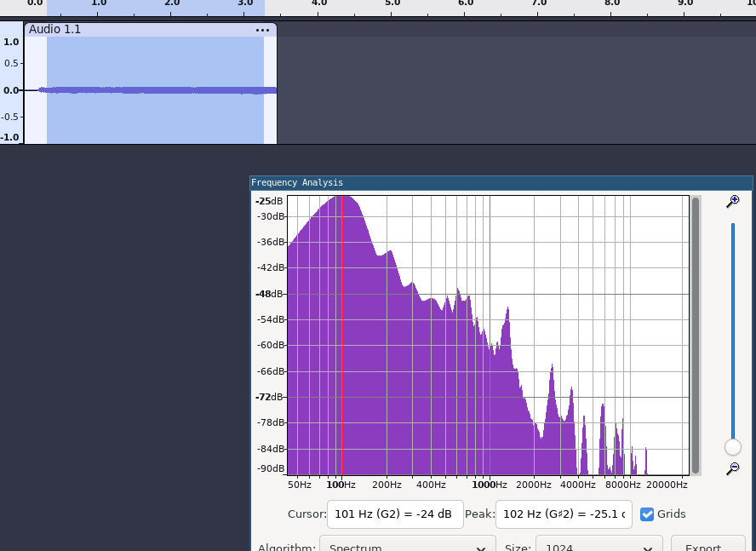Click the -48dB axis label
756x551 pixels.
[x=269, y=294]
